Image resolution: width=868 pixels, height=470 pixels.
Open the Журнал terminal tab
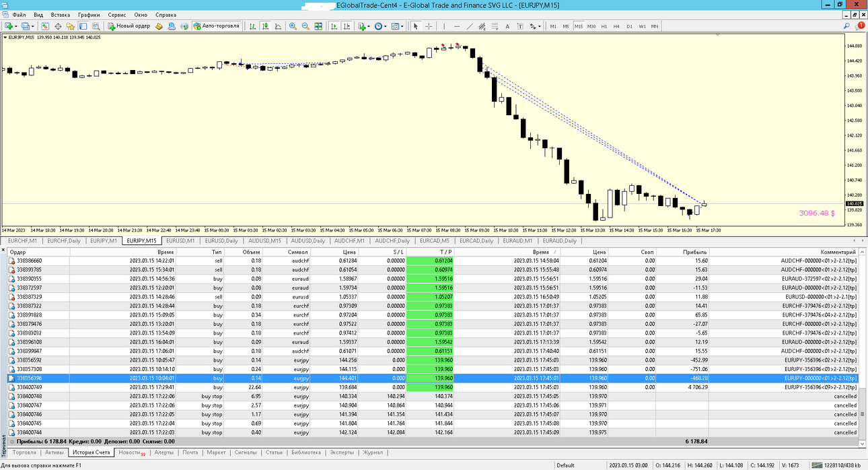click(x=373, y=452)
